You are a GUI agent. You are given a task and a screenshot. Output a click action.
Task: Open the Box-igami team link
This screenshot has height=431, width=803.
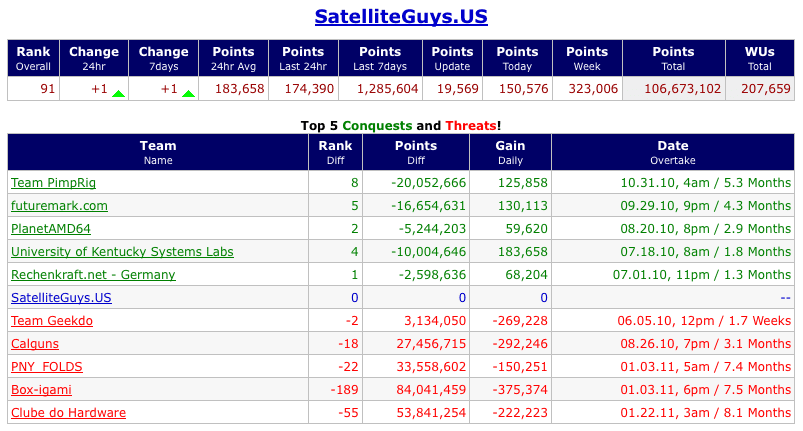point(41,390)
